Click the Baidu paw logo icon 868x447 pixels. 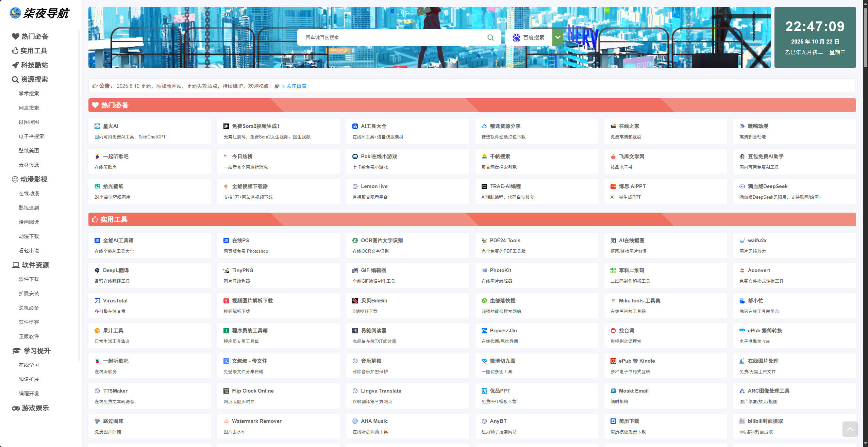click(x=516, y=37)
